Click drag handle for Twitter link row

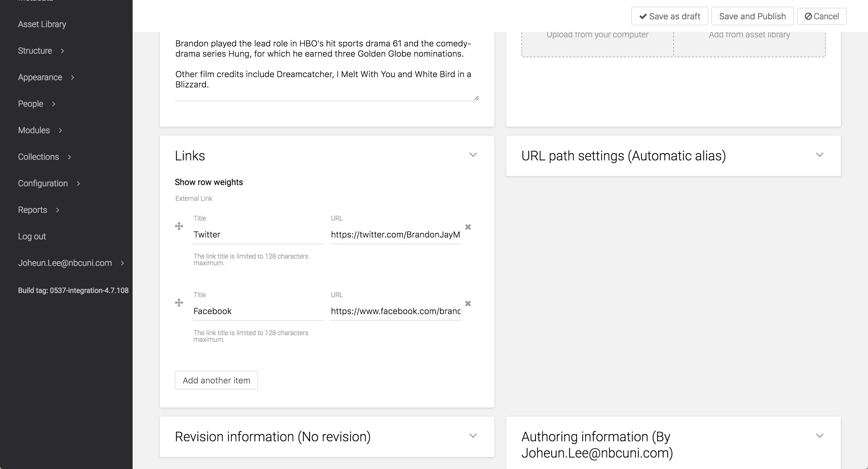pos(179,226)
